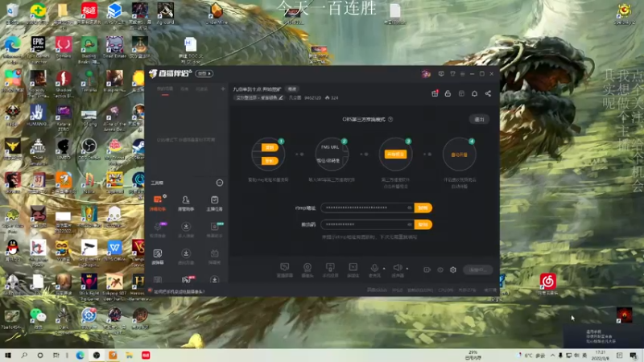Select the first scene tab with the red underline
The height and width of the screenshot is (362, 644).
(x=165, y=89)
